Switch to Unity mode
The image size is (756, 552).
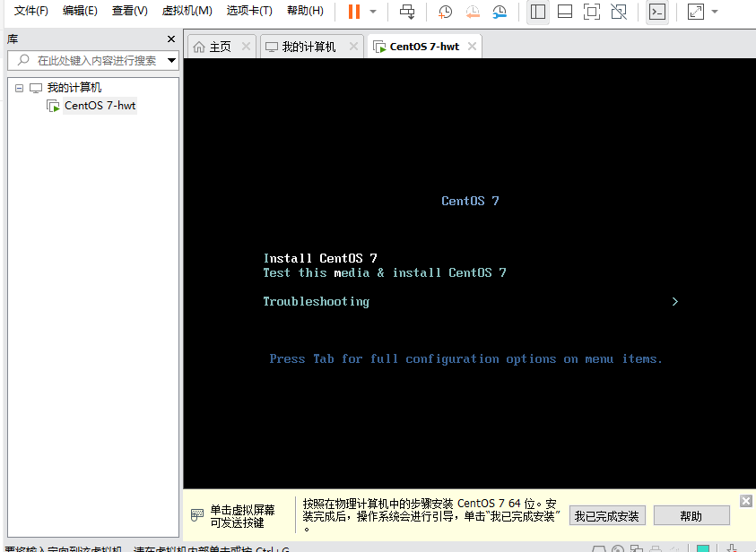619,12
